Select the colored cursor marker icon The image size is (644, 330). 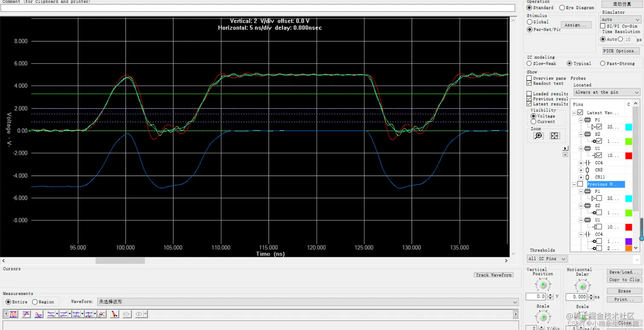114,314
